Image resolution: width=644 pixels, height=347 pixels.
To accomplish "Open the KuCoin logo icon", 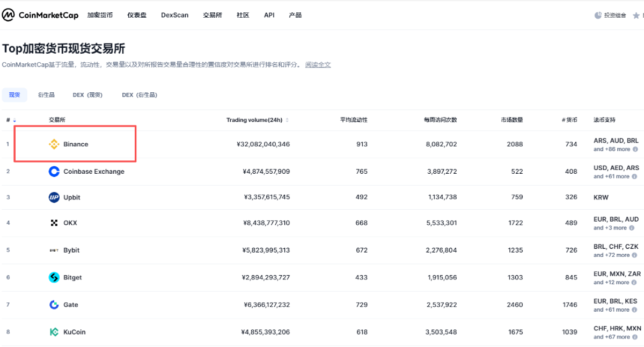I will click(54, 332).
